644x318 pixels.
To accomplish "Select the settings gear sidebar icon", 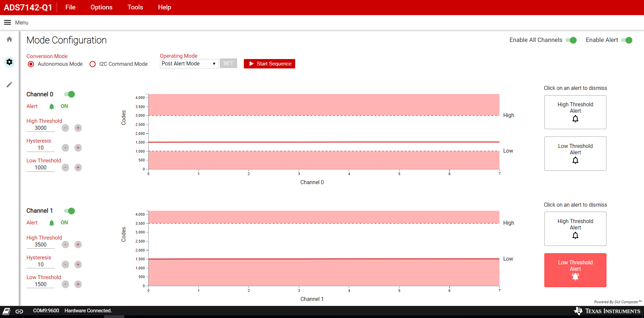I will (9, 62).
